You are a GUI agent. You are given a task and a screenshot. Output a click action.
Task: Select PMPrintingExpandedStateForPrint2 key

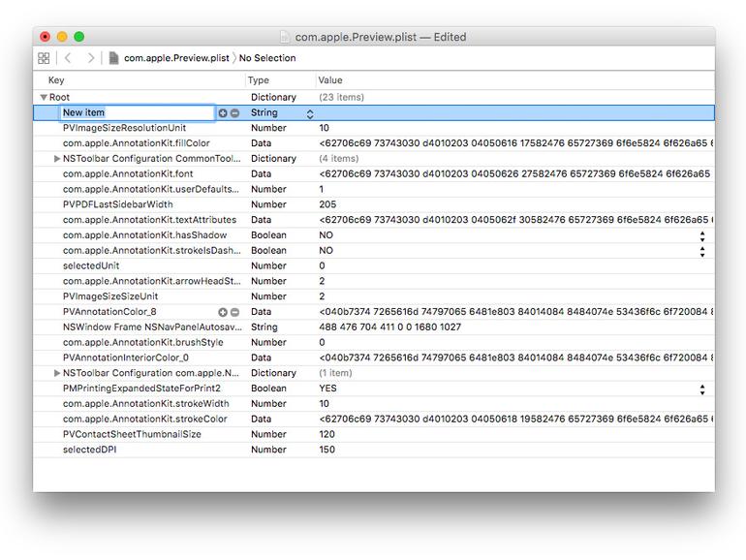click(141, 389)
